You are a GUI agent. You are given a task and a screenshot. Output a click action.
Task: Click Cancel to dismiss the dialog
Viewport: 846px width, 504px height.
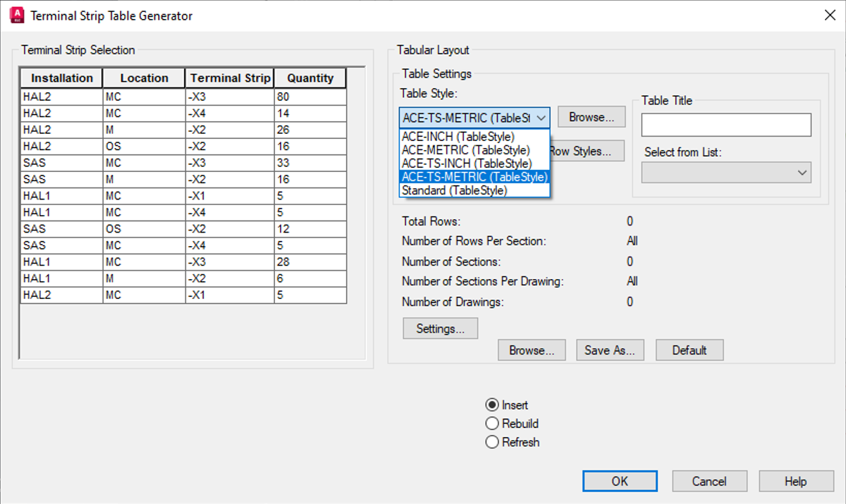pyautogui.click(x=709, y=481)
